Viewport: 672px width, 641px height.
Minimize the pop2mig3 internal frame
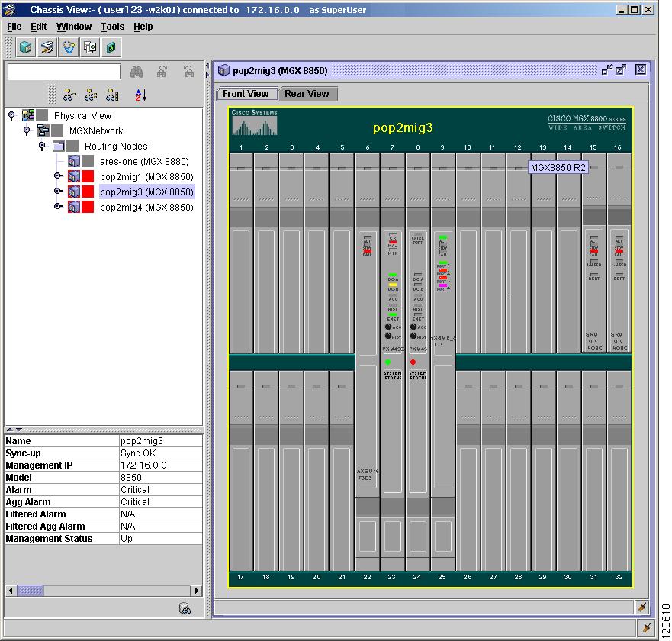(606, 70)
